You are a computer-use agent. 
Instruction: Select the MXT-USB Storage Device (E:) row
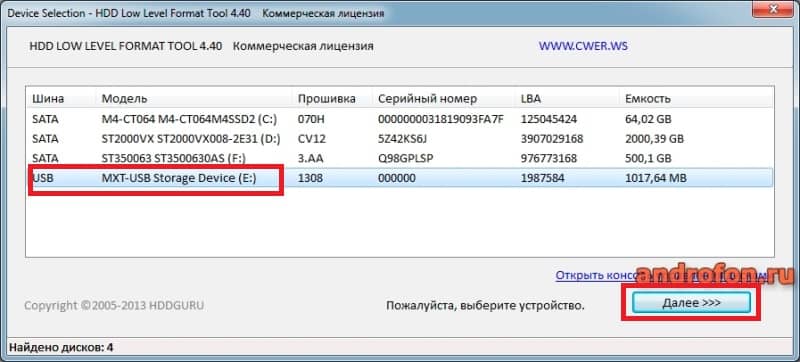point(400,178)
